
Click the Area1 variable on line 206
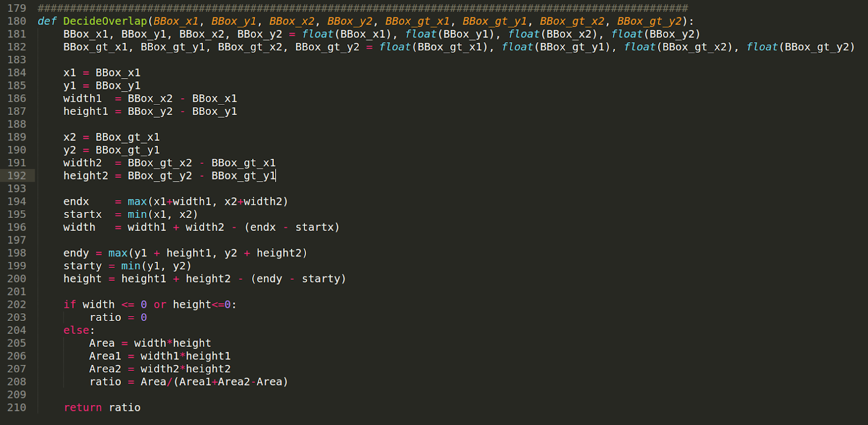(105, 356)
